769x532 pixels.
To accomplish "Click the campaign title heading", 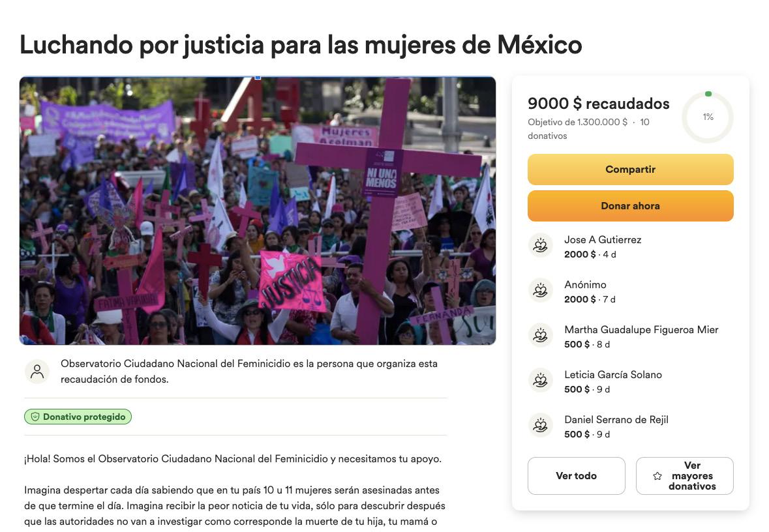I will [x=301, y=45].
